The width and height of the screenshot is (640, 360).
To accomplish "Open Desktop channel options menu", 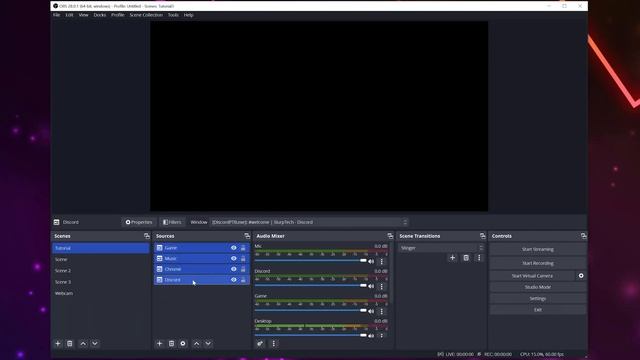I will coord(382,336).
